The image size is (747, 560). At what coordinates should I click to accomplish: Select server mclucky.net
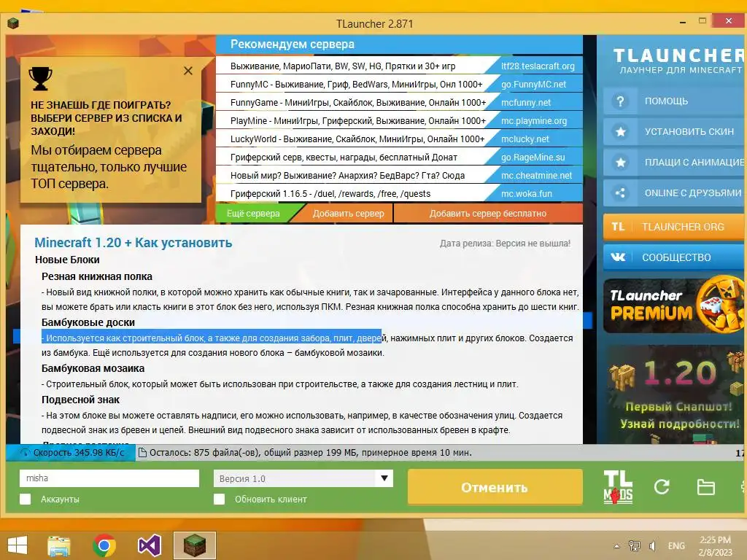pos(525,139)
